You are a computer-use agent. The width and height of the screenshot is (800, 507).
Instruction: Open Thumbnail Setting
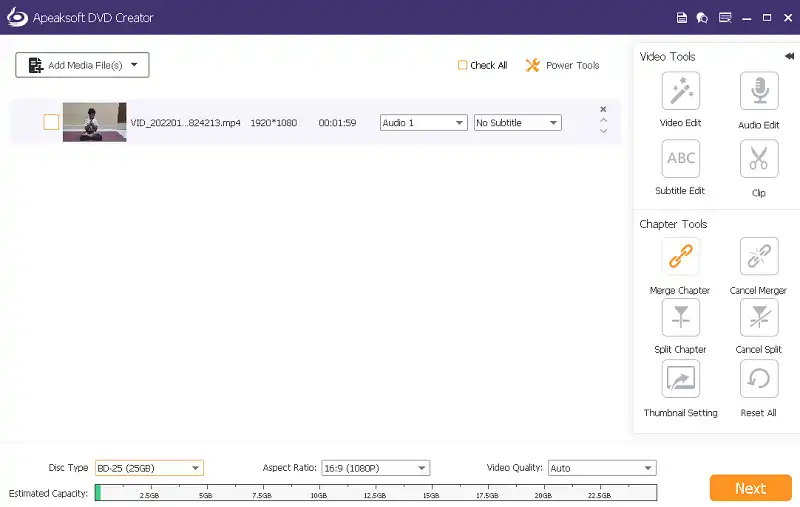(680, 379)
